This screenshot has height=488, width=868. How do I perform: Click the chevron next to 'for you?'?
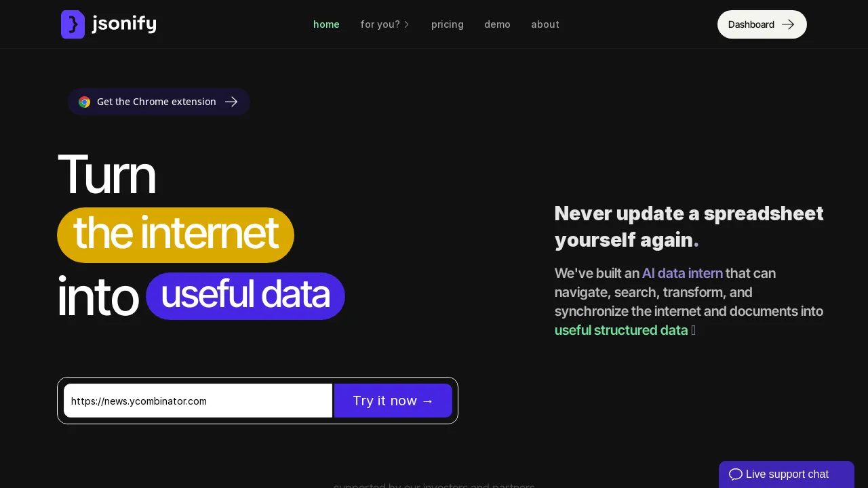tap(407, 24)
